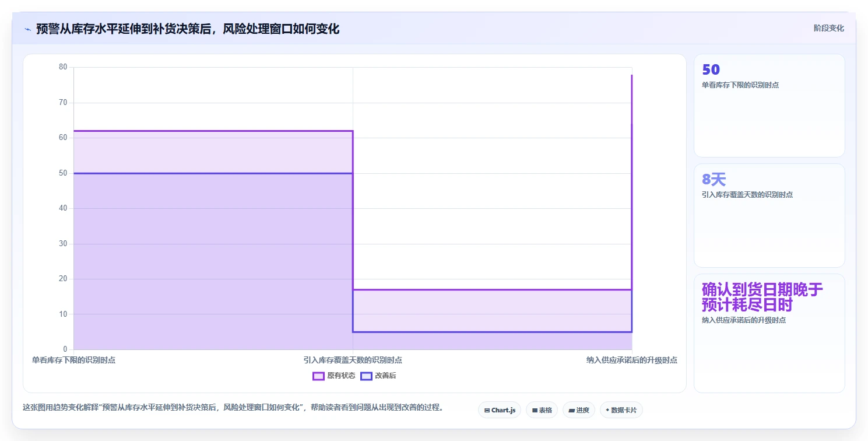Toggle the 原有状态 legend swatch

[318, 376]
